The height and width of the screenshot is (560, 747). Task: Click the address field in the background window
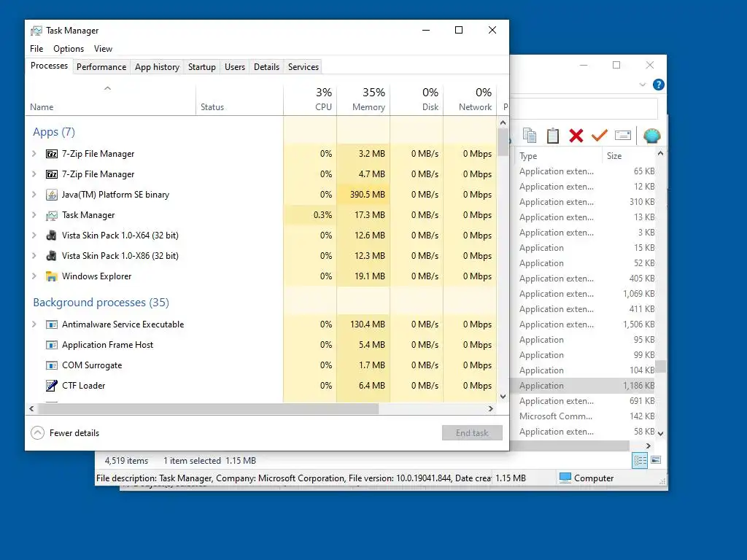(x=584, y=109)
